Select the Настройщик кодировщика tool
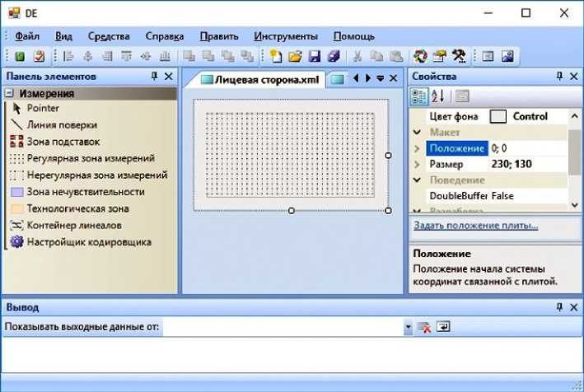 coord(81,242)
